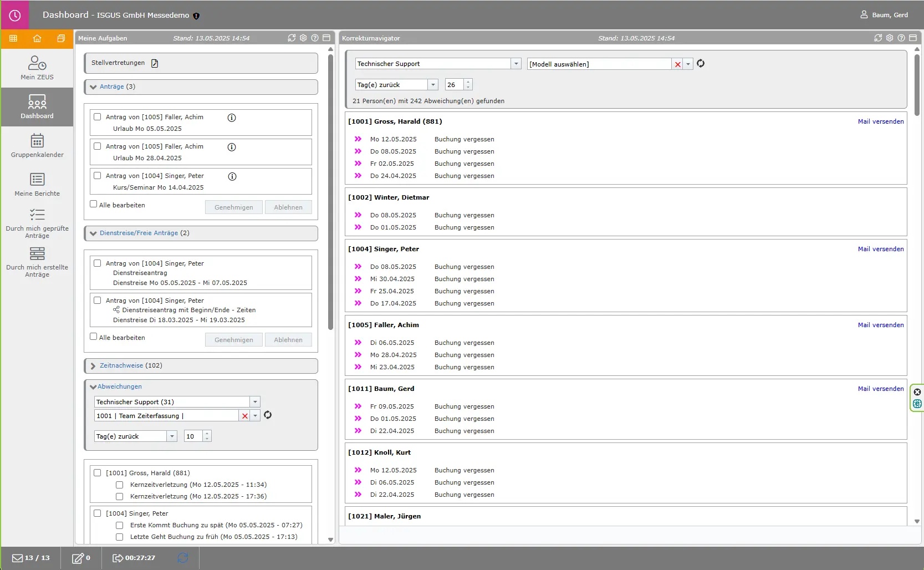Screen dimensions: 924x570
Task: Switch to the Dashboard sidebar item
Action: coord(37,106)
